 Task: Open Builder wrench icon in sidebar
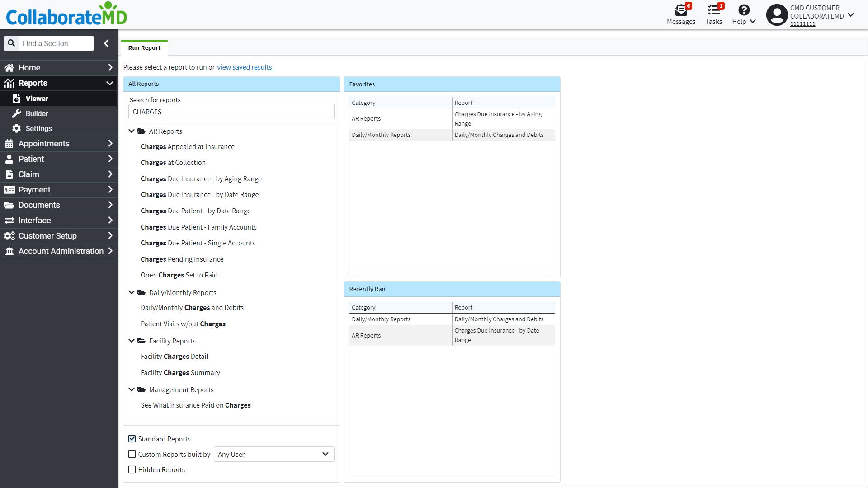pyautogui.click(x=17, y=113)
